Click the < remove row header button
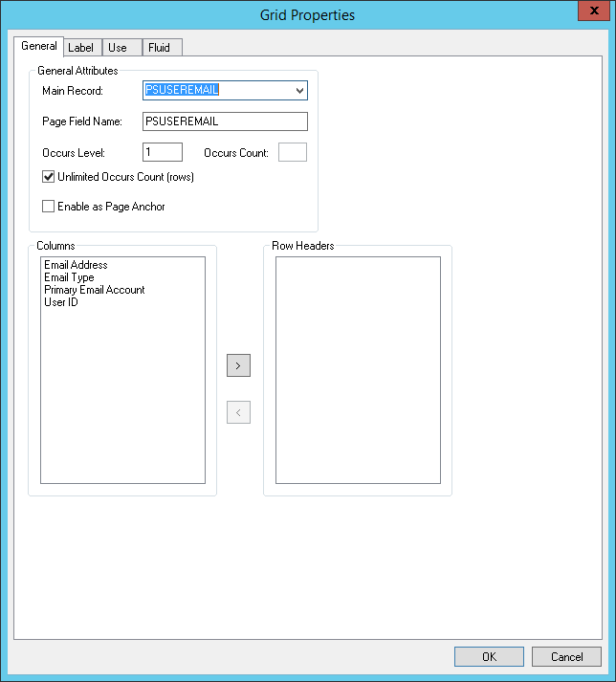Viewport: 616px width, 682px height. [238, 412]
